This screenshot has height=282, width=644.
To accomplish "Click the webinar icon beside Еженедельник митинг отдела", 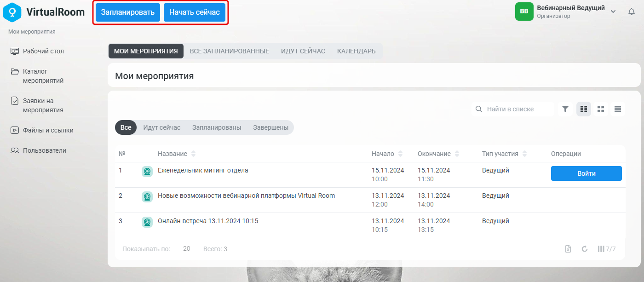I will (x=147, y=172).
